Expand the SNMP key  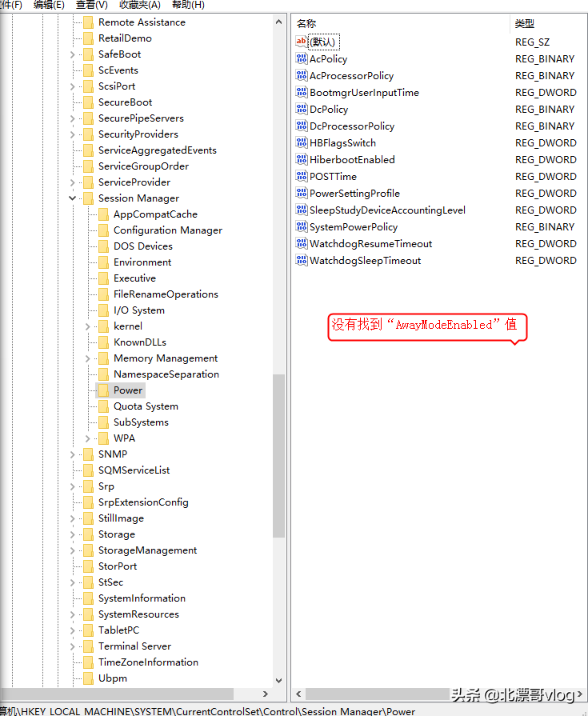72,454
